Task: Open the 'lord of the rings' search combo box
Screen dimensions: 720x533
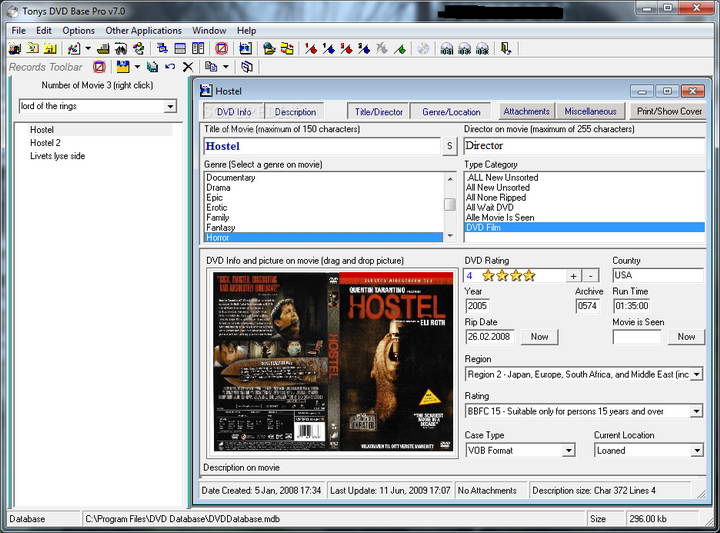Action: [170, 107]
